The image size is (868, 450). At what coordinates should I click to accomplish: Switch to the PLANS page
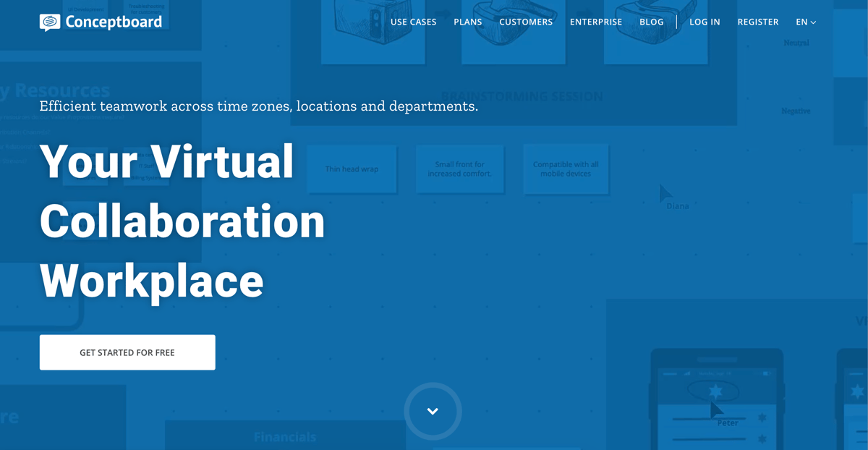[x=467, y=22]
